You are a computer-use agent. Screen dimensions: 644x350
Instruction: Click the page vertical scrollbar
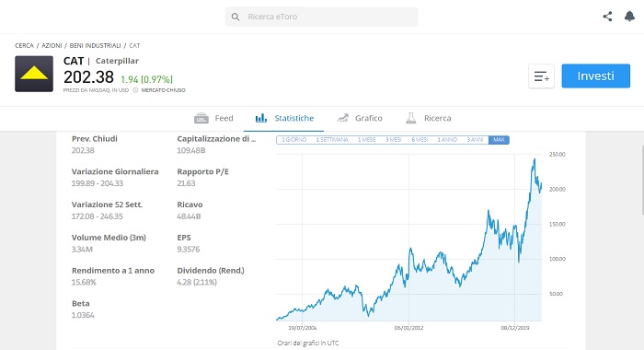click(x=642, y=181)
